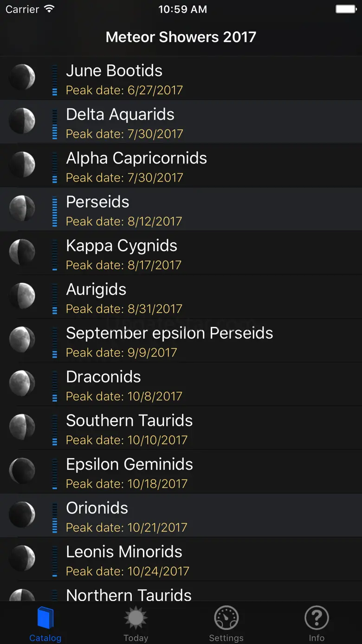The height and width of the screenshot is (644, 362).
Task: Open the Settings gauge icon
Action: tap(226, 618)
